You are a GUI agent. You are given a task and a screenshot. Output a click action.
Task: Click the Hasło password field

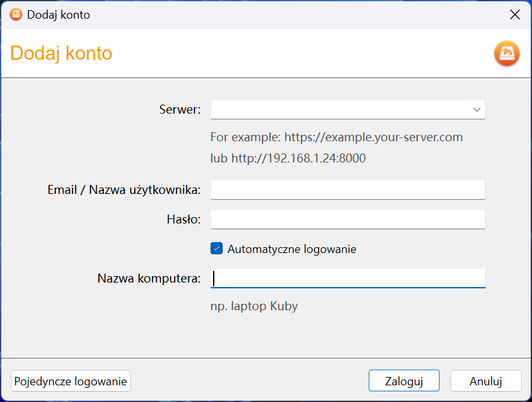[348, 220]
